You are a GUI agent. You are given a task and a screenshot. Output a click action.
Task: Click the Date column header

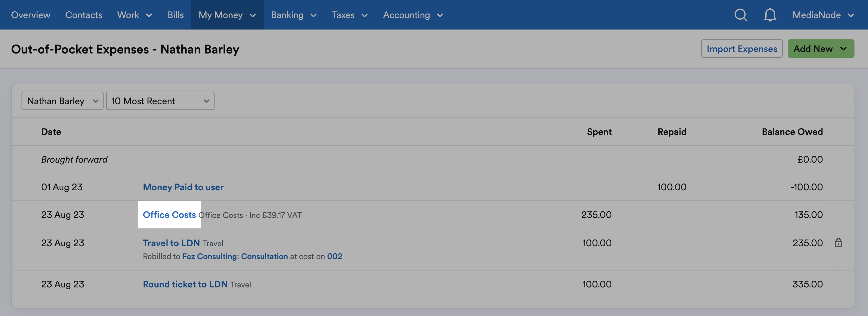click(51, 132)
